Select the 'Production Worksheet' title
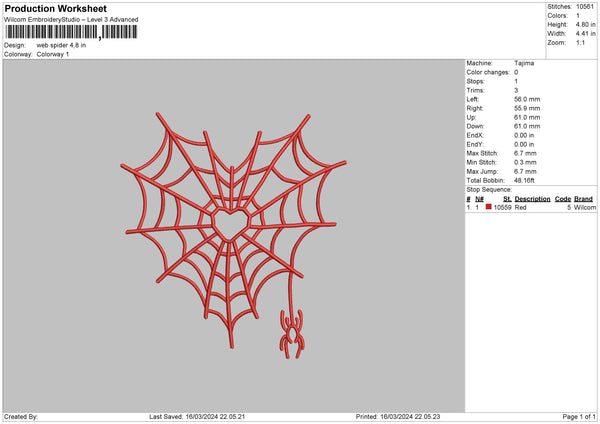Viewport: 600px width, 424px height. 55,9
